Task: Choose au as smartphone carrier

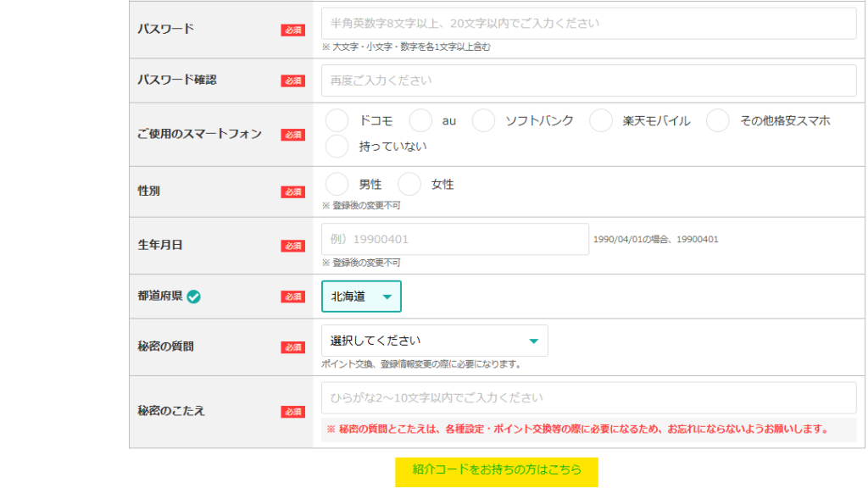Action: (x=420, y=121)
